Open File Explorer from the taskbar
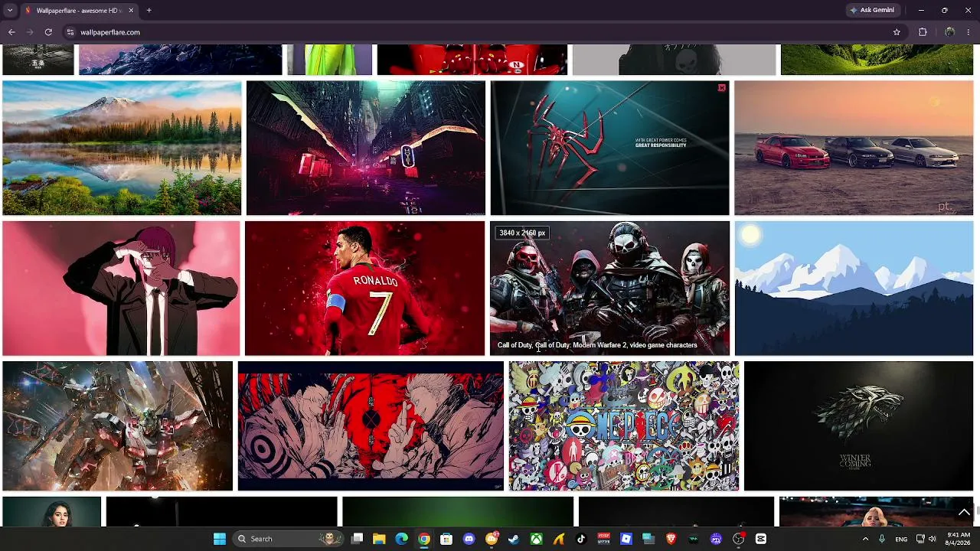Screen dimensions: 980x551 [x=379, y=539]
